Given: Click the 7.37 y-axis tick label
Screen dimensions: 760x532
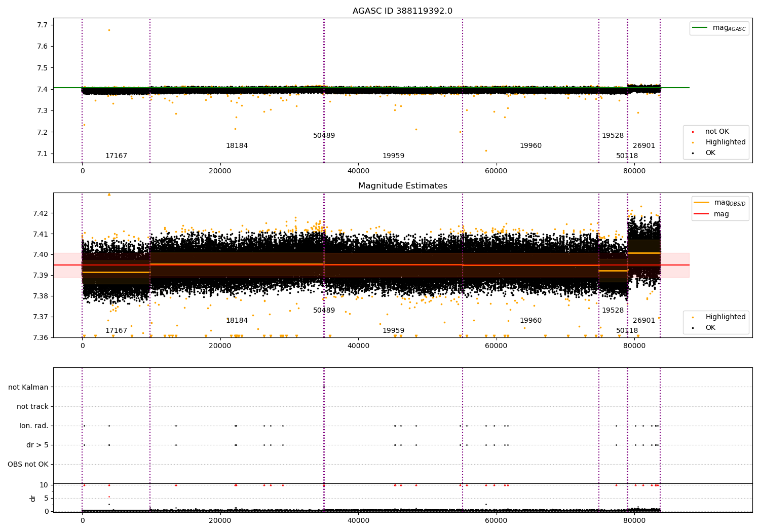Looking at the screenshot, I should (x=41, y=317).
